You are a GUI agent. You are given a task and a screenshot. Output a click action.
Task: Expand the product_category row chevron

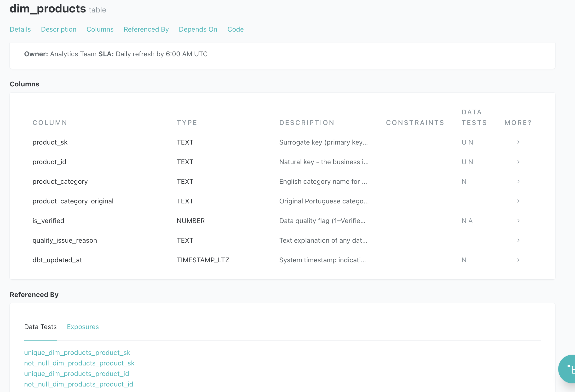(518, 181)
